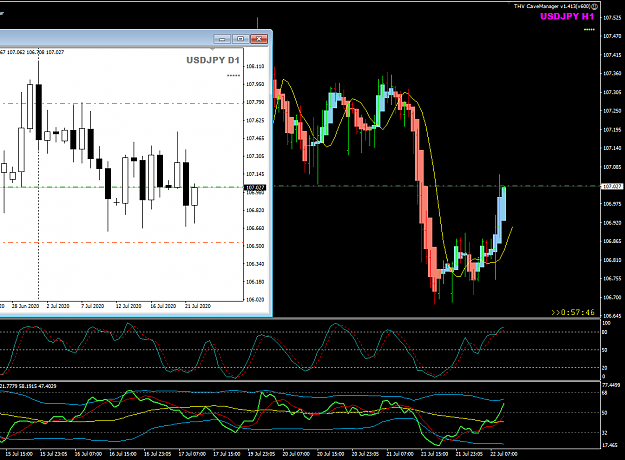Click 107.360 on the H1 price scale
The width and height of the screenshot is (625, 460).
612,73
